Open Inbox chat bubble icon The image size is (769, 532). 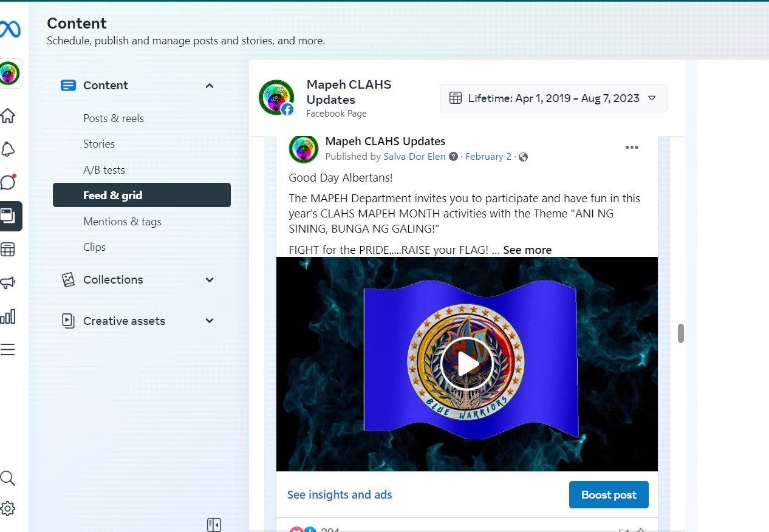[7, 182]
